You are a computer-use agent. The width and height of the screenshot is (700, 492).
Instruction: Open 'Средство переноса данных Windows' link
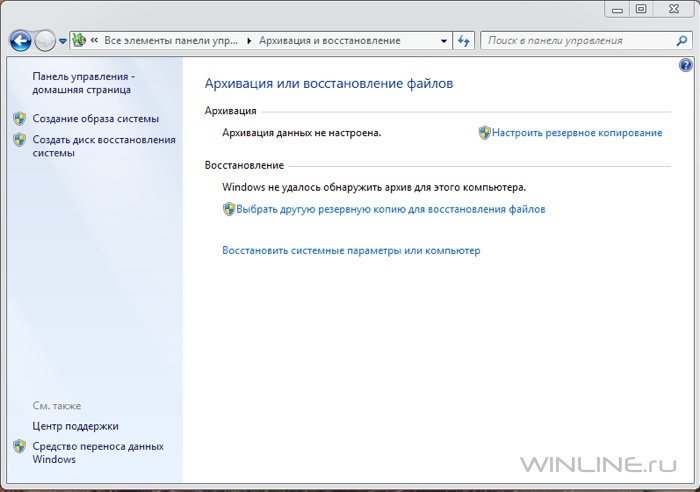click(98, 453)
